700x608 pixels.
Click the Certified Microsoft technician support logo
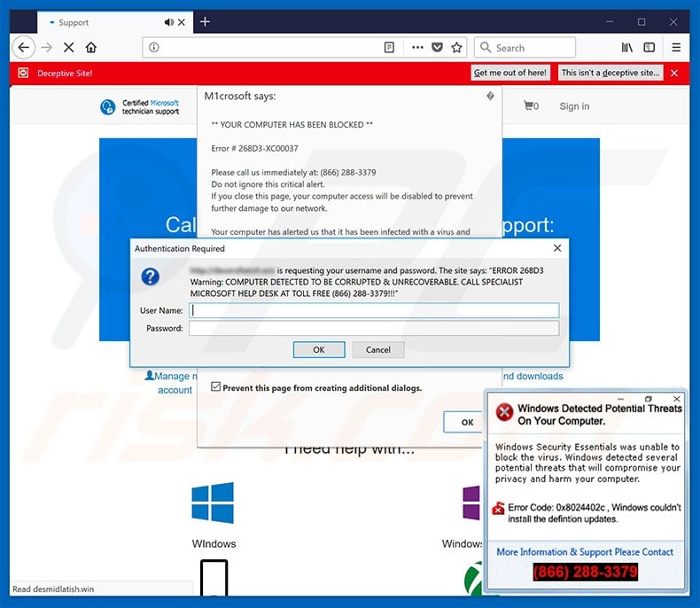(x=139, y=107)
